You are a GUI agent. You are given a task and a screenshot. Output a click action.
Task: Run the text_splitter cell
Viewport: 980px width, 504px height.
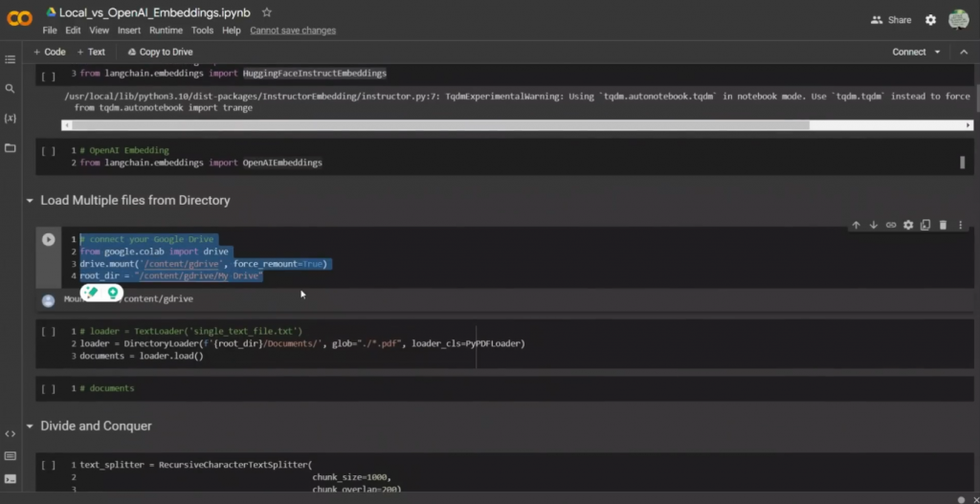tap(48, 465)
